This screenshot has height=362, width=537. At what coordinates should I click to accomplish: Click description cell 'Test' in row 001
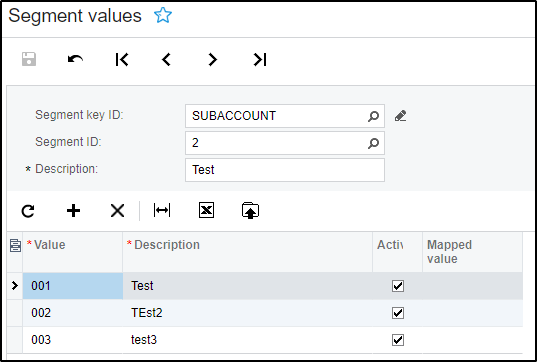pyautogui.click(x=247, y=286)
